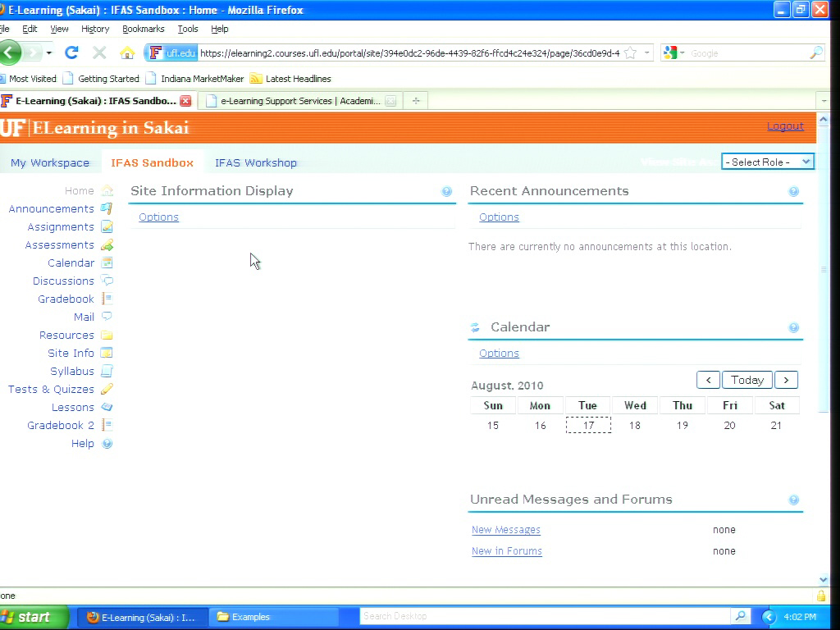Switch to Examples folder in taskbar

274,617
